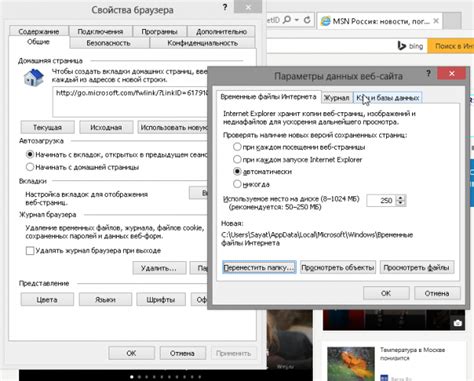
Task: Switch to the Подключения tab
Action: coord(100,32)
